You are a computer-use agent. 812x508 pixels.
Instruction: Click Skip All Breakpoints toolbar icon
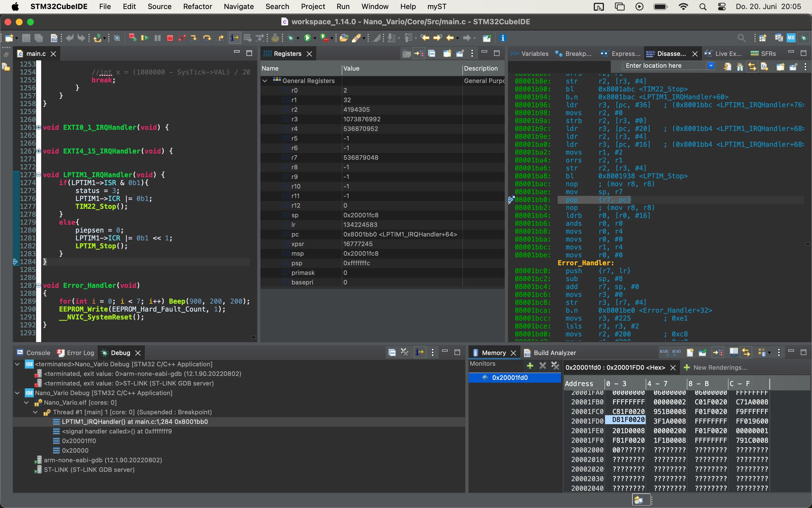pos(117,38)
